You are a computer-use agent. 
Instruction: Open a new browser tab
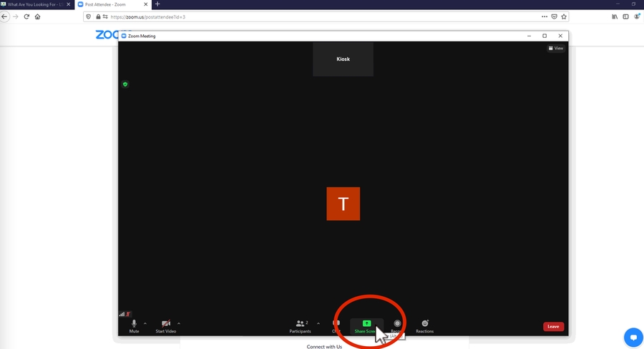157,4
